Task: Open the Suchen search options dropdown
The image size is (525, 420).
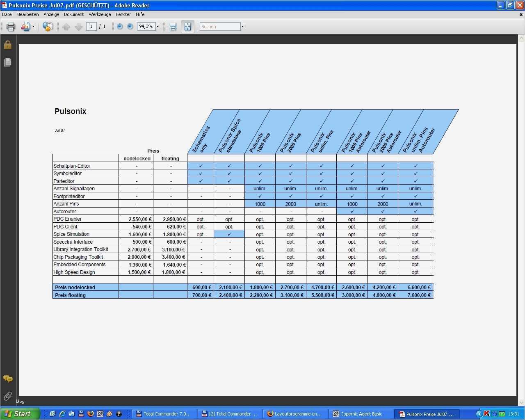Action: tap(242, 27)
